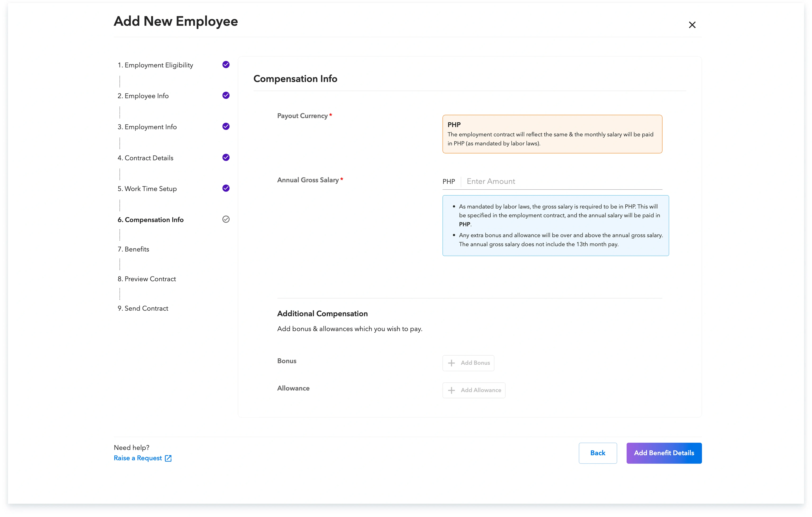Viewport: 812px width, 517px height.
Task: Open step 4 Contract Details
Action: point(145,158)
